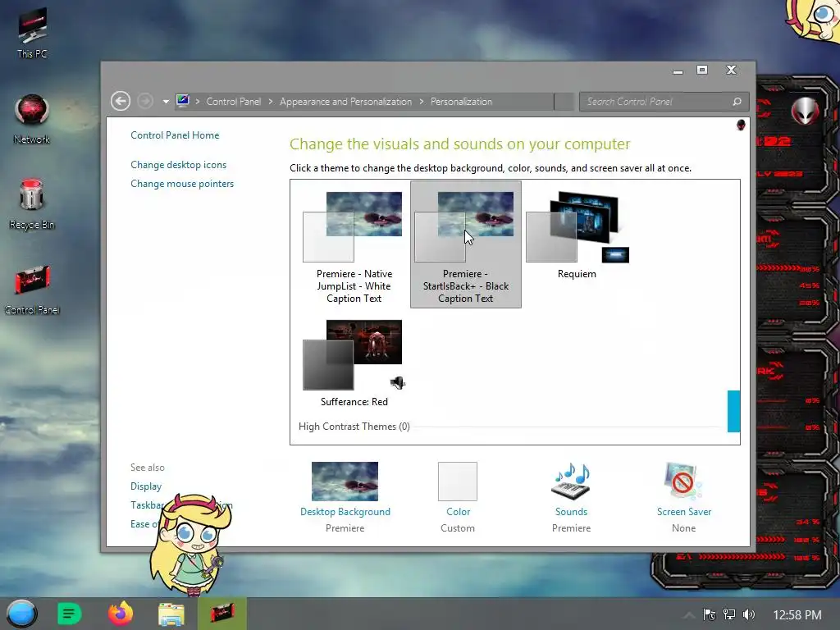Click the forward arrow navigation button
The image size is (840, 630).
coord(144,101)
